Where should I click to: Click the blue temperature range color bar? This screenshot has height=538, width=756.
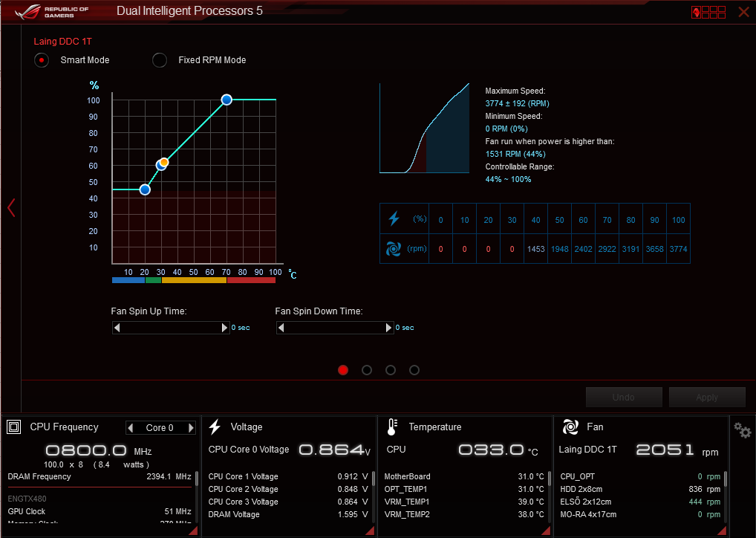point(128,280)
